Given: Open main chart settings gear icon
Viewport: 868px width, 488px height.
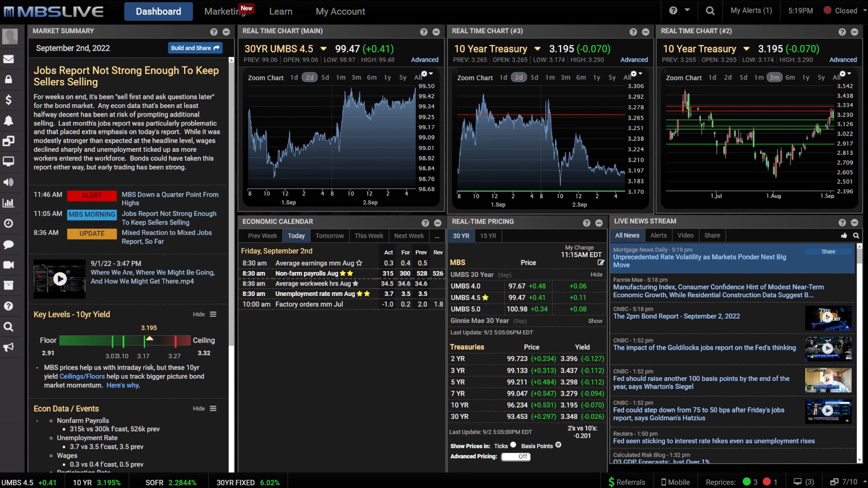Looking at the screenshot, I should 424,74.
